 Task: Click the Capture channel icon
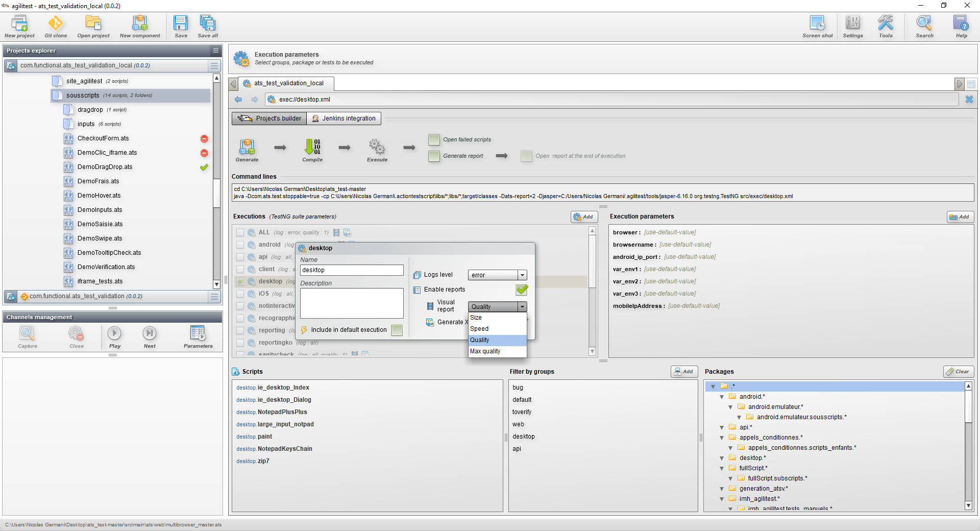tap(28, 333)
